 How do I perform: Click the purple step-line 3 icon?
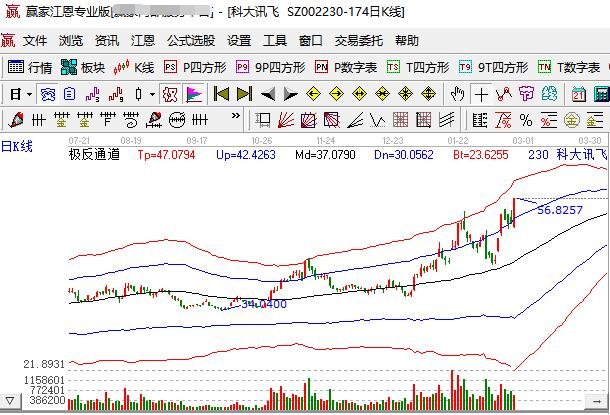click(x=93, y=94)
